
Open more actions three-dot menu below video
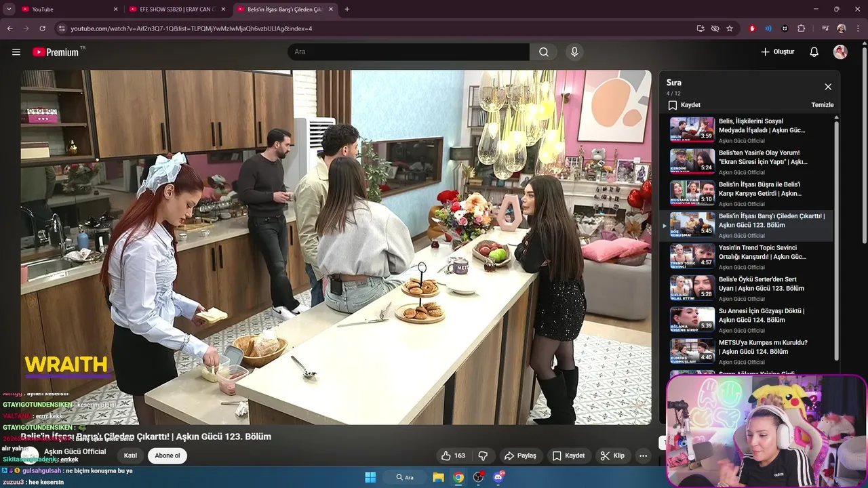[x=643, y=455]
